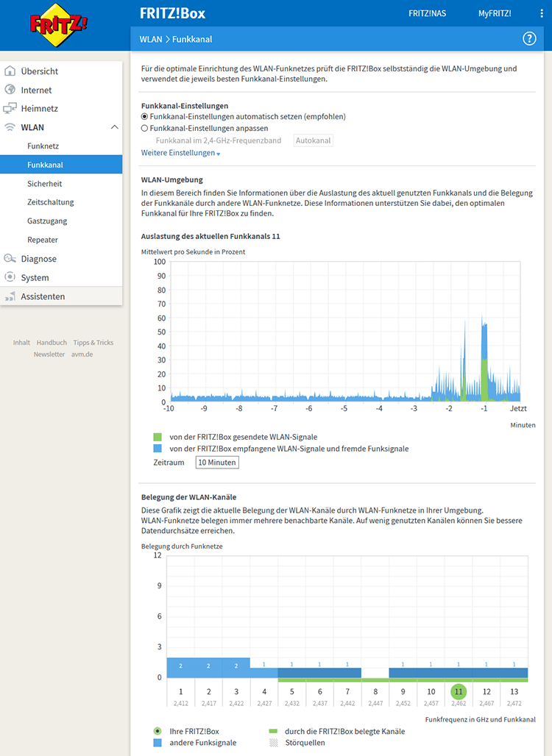Open the MyFRITZ! link
Image resolution: width=552 pixels, height=756 pixels.
coord(495,13)
